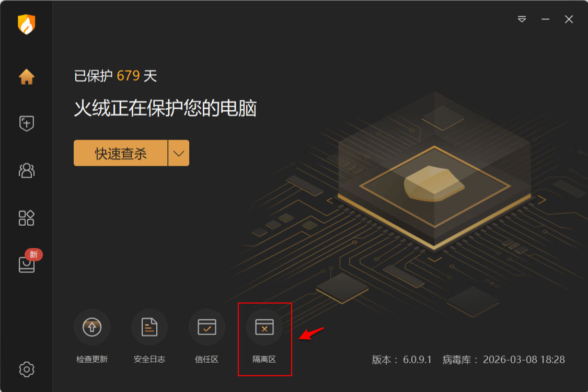Open the Security Tools grid icon
Screen dimensions: 588x392
click(26, 217)
